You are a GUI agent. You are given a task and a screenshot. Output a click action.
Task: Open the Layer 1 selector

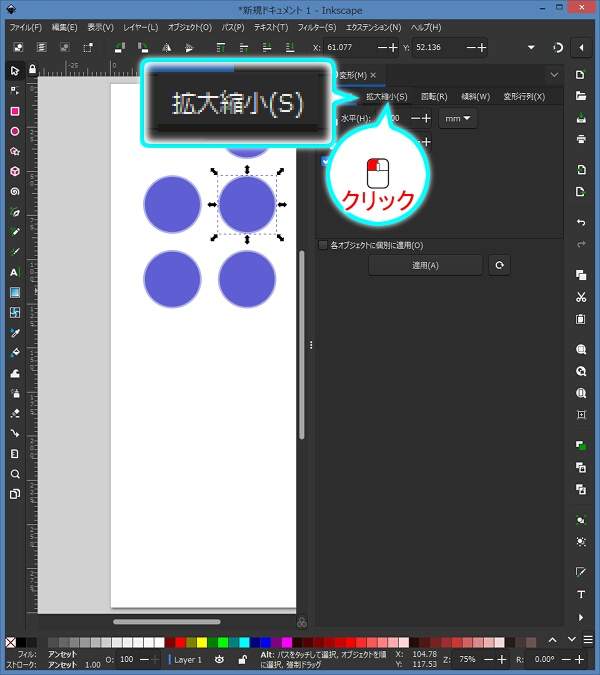[x=188, y=660]
